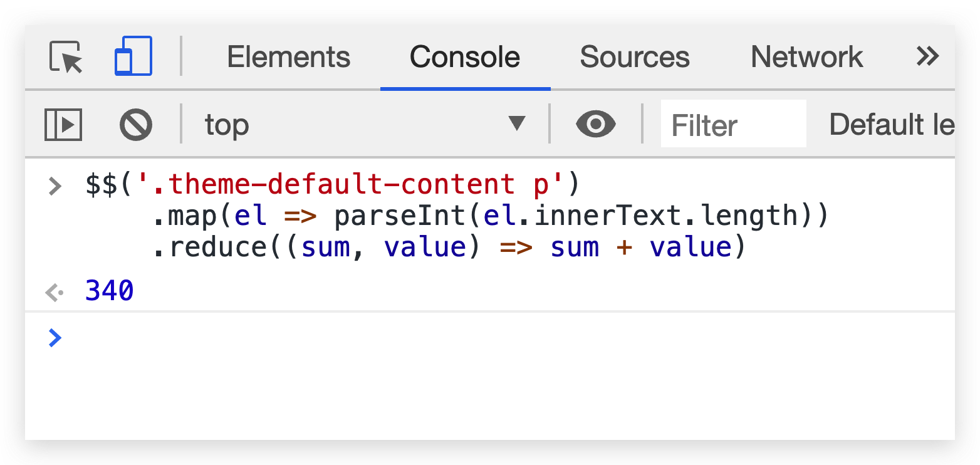Focus the Filter input field
The width and height of the screenshot is (980, 465).
click(733, 125)
